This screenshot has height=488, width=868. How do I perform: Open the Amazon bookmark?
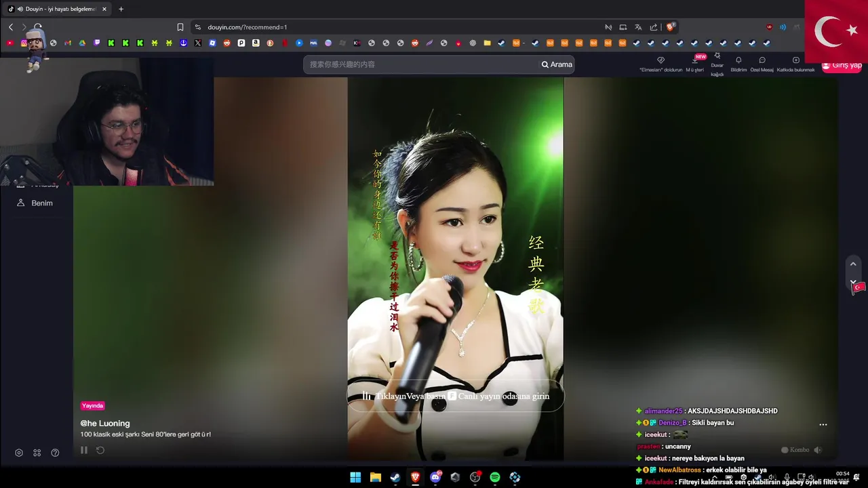point(256,43)
